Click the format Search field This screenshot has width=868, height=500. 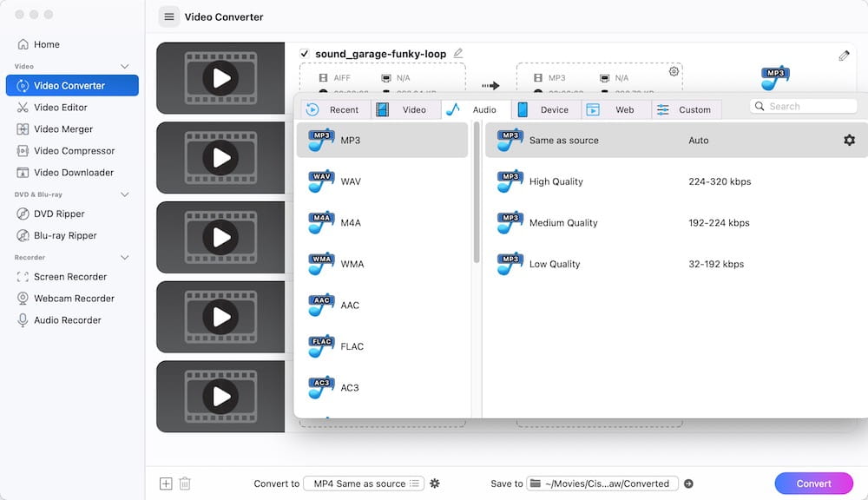point(803,106)
